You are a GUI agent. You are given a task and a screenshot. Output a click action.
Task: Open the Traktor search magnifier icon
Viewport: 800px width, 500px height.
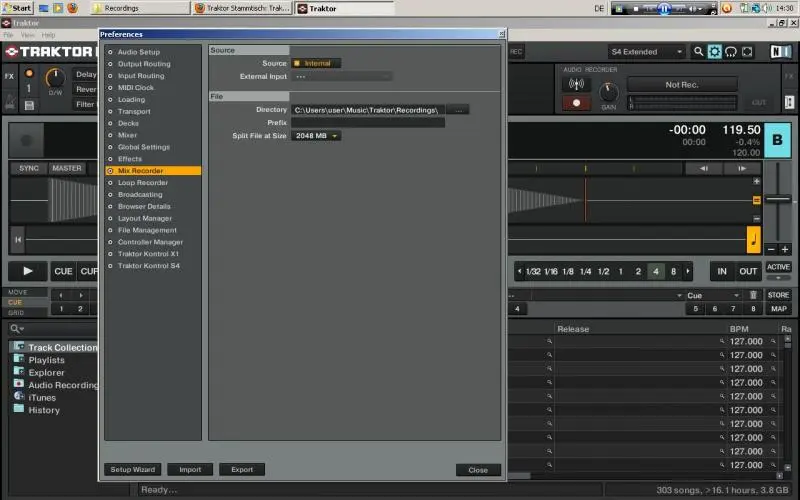click(698, 52)
